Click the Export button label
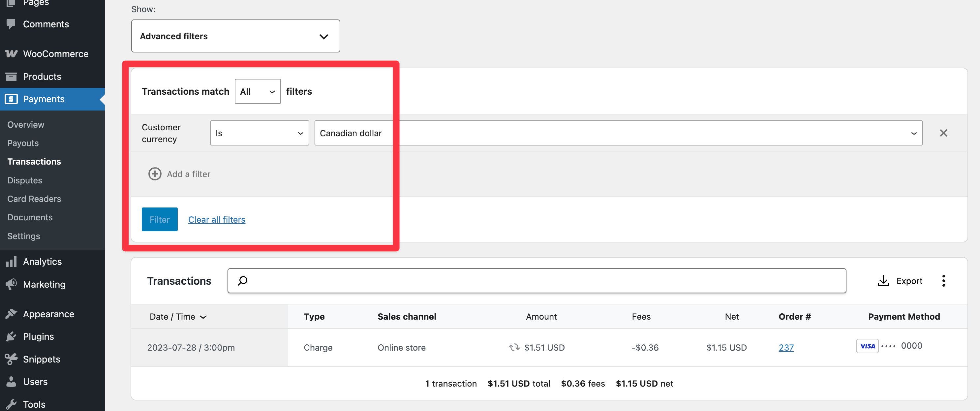Image resolution: width=980 pixels, height=411 pixels. pos(909,281)
